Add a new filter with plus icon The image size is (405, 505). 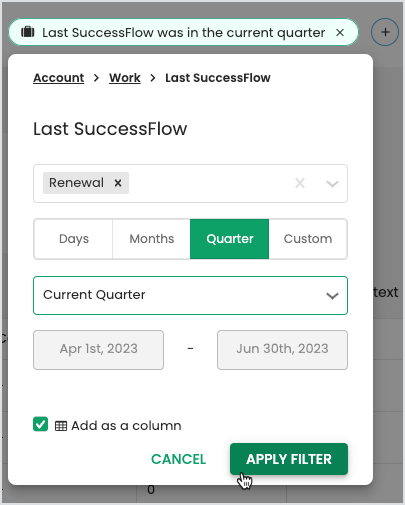coord(385,32)
